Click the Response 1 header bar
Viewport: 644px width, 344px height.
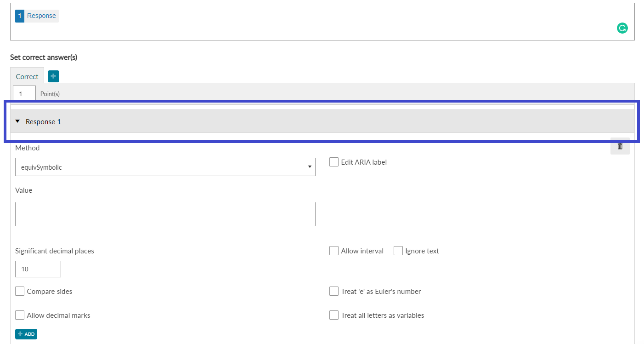pos(322,121)
